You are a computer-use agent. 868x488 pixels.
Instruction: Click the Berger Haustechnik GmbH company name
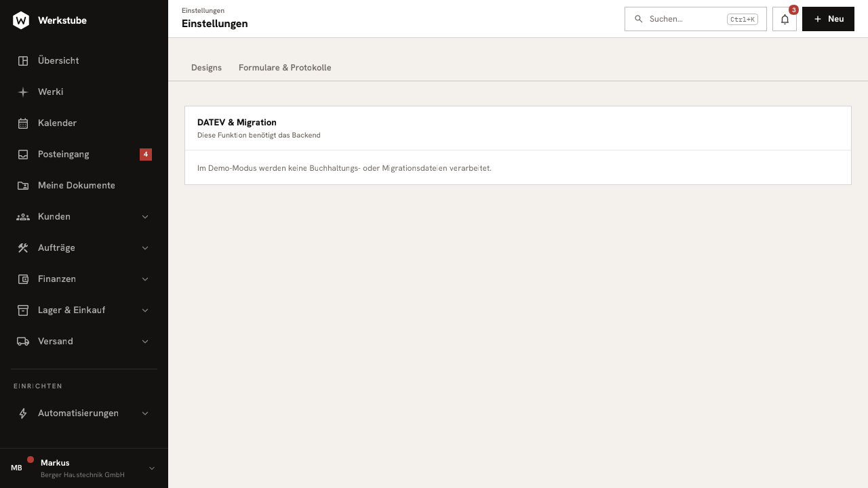(x=83, y=475)
